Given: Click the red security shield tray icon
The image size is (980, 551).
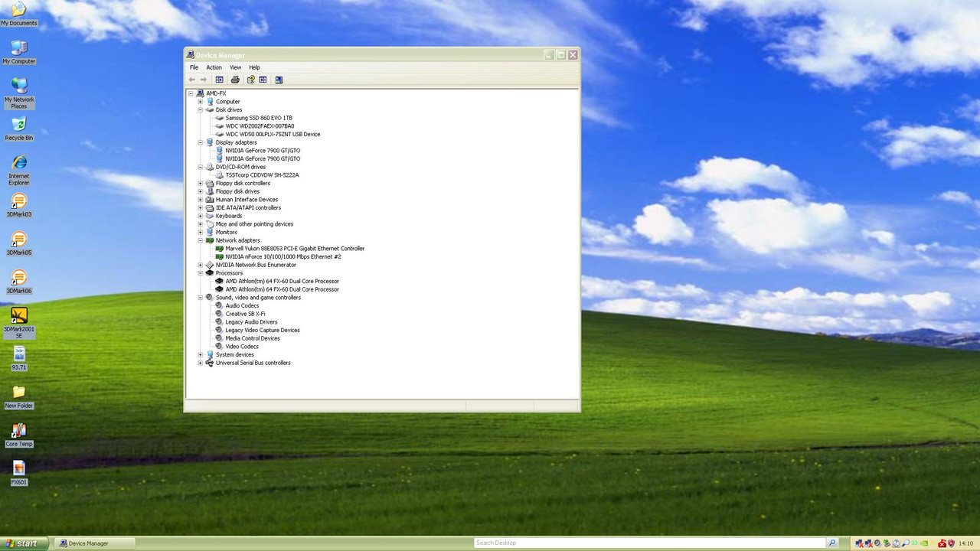Looking at the screenshot, I should (x=952, y=543).
